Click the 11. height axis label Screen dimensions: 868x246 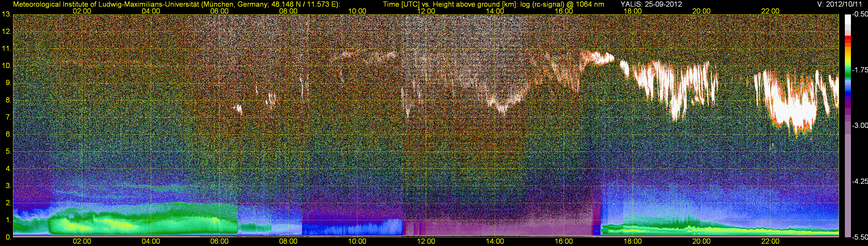pos(6,49)
